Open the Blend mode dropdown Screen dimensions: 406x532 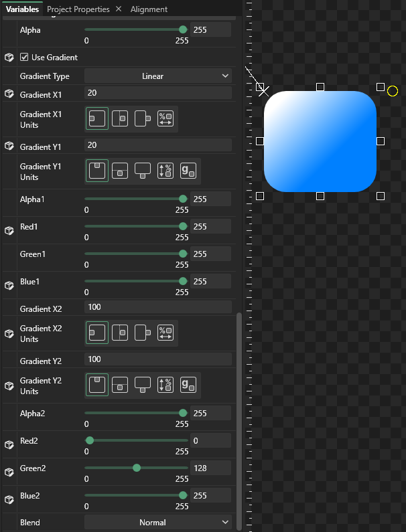click(158, 523)
